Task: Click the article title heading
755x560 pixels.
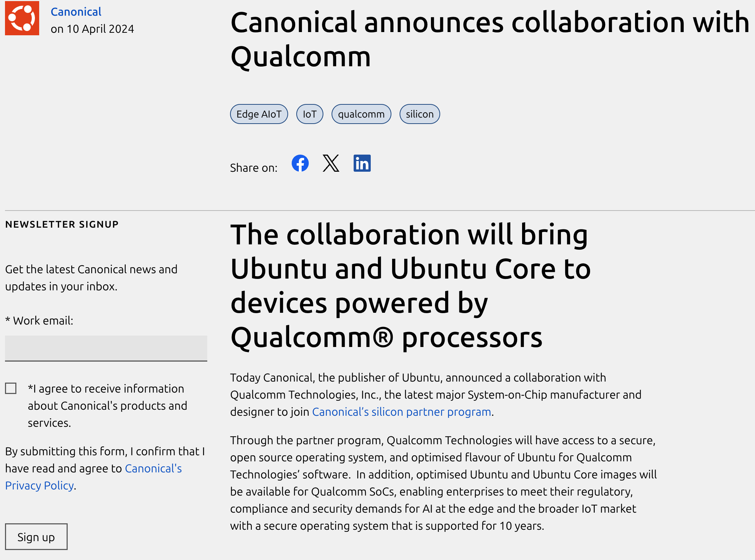Action: pyautogui.click(x=490, y=39)
